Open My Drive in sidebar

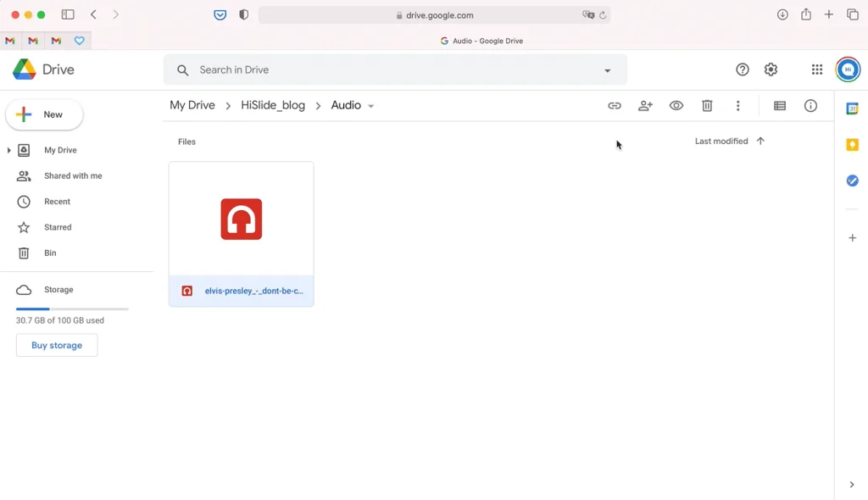(x=60, y=150)
